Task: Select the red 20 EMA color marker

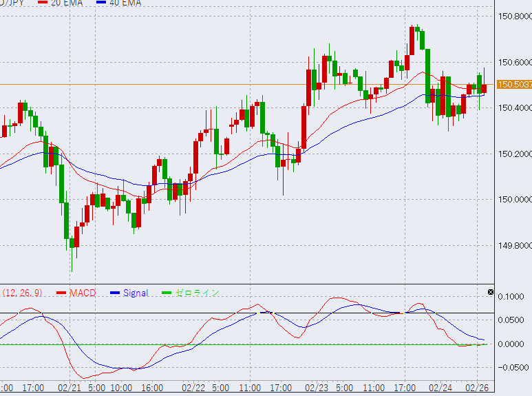Action: [43, 3]
